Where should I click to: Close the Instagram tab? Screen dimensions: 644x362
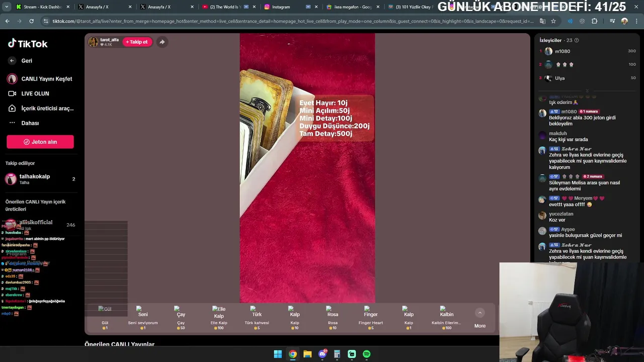tap(316, 7)
